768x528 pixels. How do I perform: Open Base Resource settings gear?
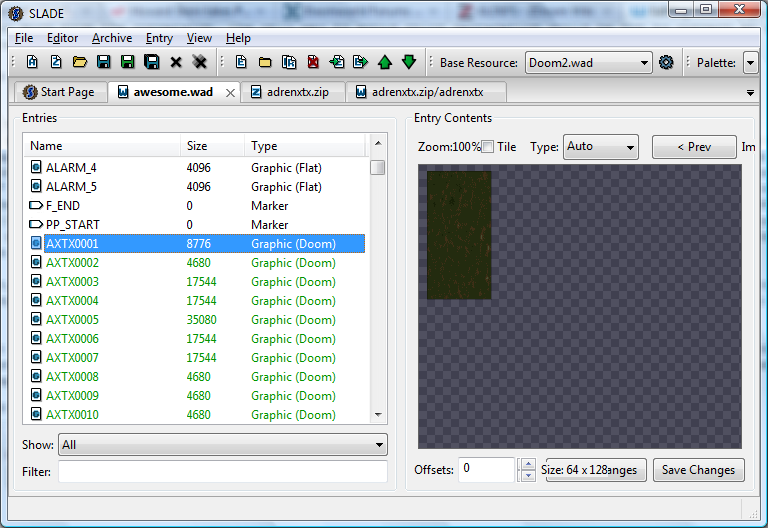pos(666,63)
